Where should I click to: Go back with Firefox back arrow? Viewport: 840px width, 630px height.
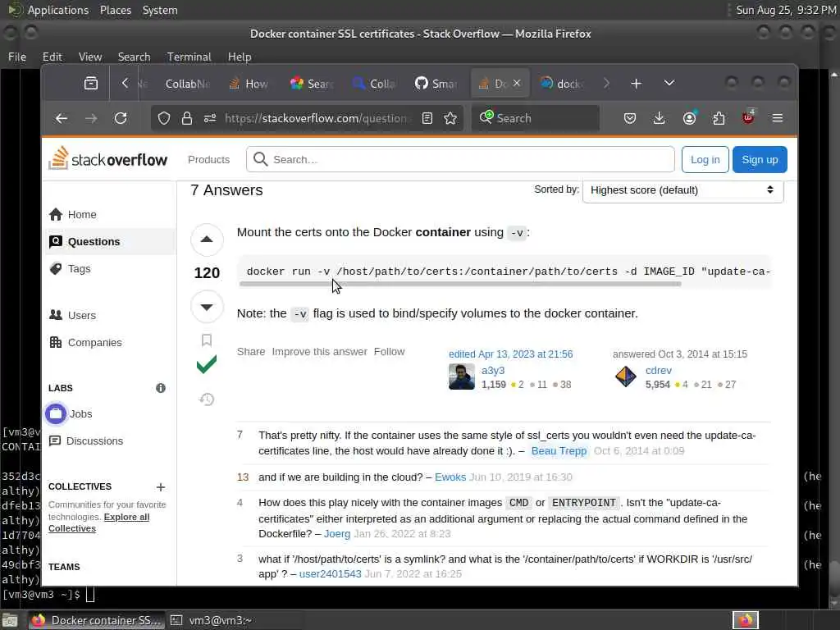tap(62, 118)
